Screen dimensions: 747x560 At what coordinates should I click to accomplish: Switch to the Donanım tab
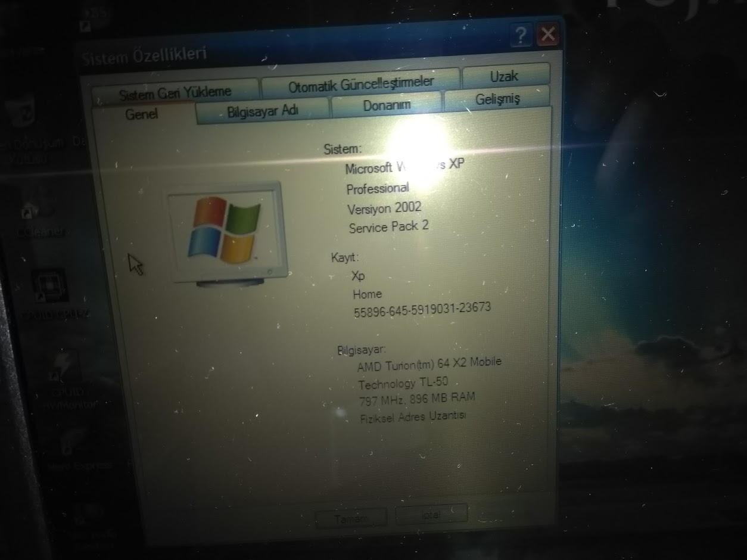[x=387, y=105]
